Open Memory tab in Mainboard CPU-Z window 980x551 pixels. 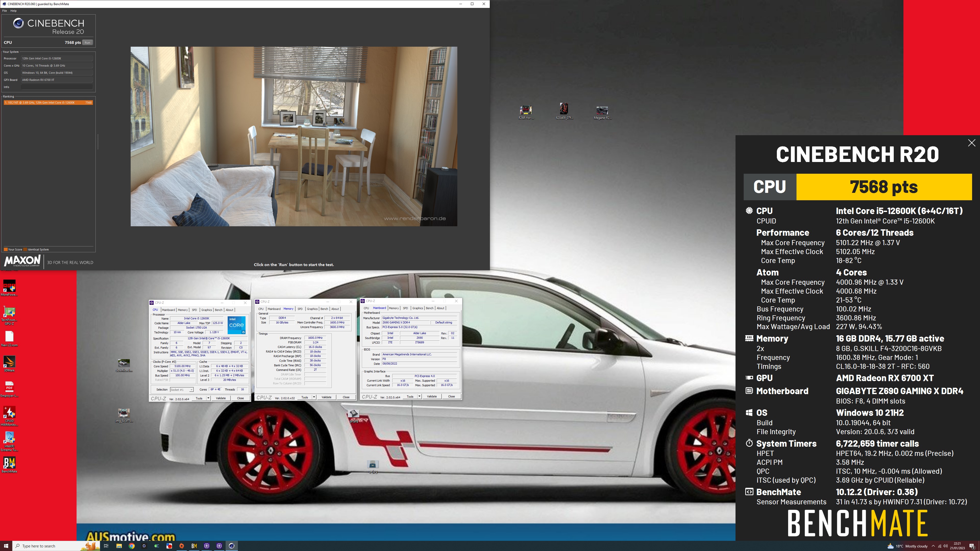(394, 308)
